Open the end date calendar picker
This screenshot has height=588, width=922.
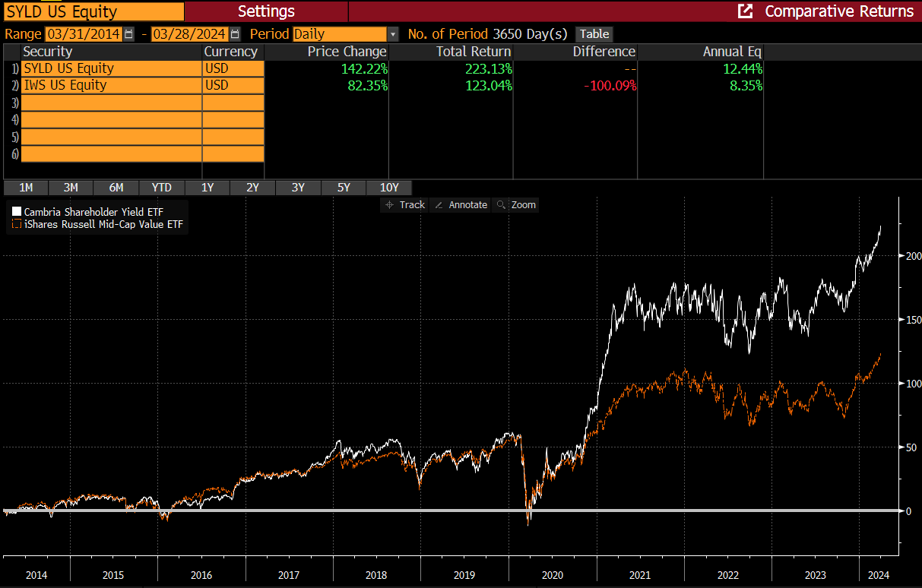click(x=235, y=34)
